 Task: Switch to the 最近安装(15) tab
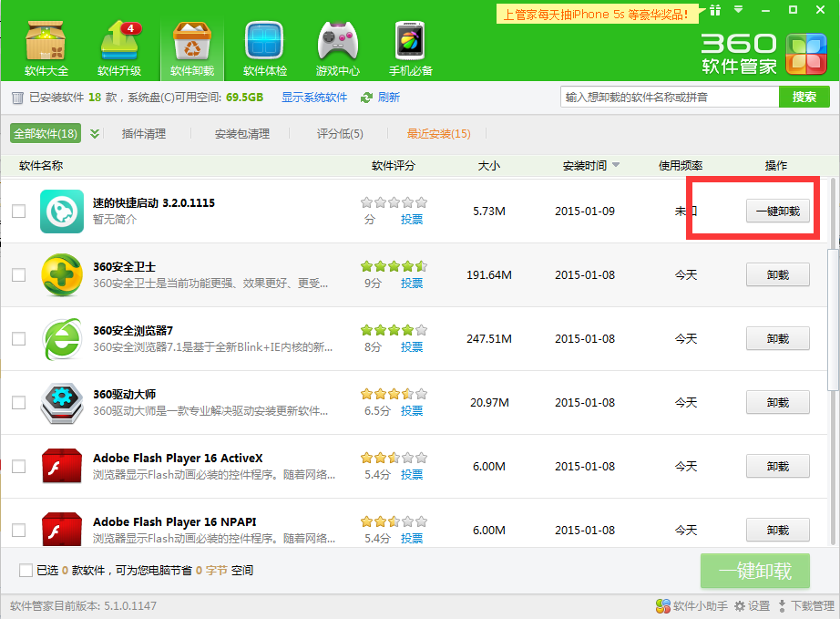pos(438,134)
